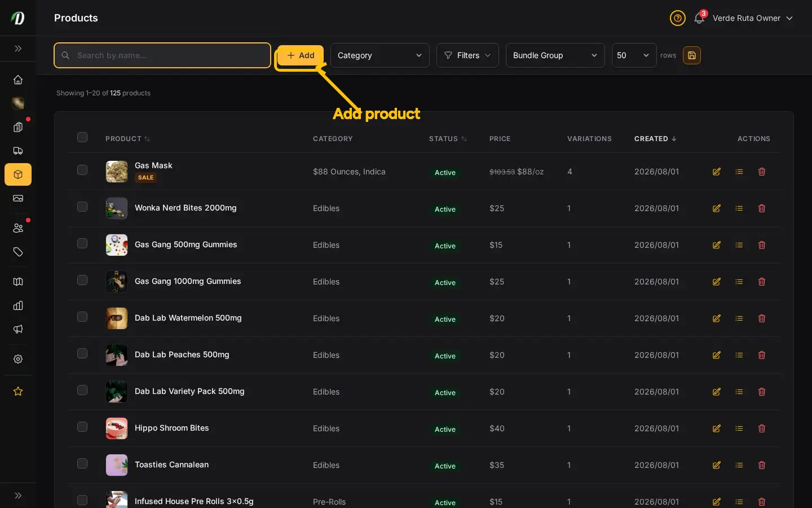Open the Category dropdown
This screenshot has width=812, height=508.
tap(380, 55)
